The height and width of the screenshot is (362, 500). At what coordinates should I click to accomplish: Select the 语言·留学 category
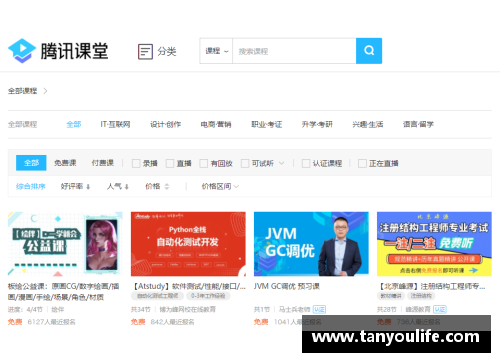click(418, 124)
